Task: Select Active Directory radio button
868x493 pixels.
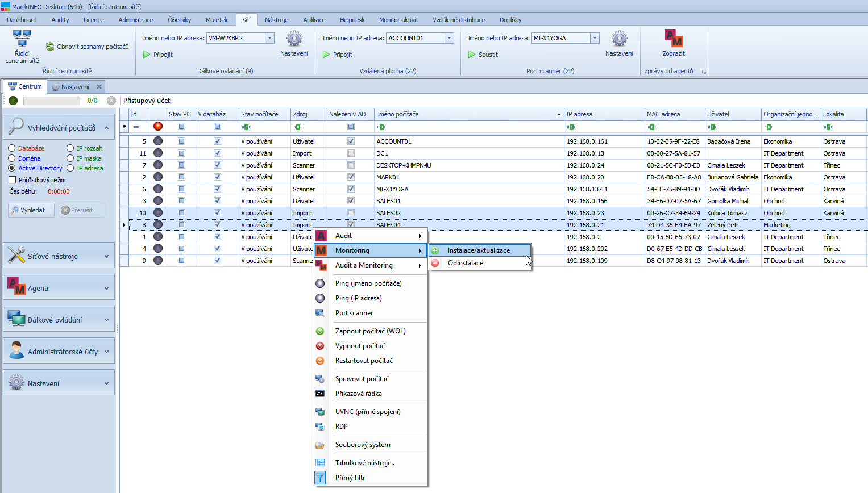Action: pos(12,168)
